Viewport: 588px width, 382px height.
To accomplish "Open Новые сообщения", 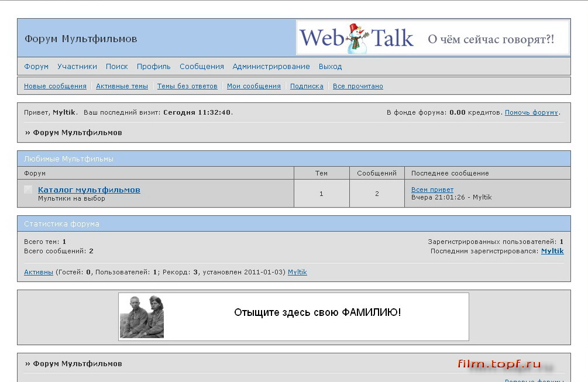I will tap(54, 85).
